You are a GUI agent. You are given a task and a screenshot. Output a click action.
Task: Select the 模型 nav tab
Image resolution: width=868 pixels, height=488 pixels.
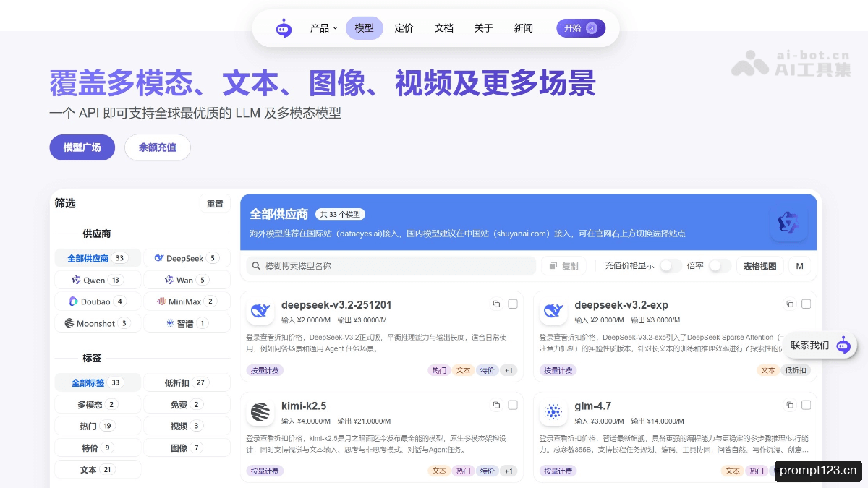tap(365, 28)
